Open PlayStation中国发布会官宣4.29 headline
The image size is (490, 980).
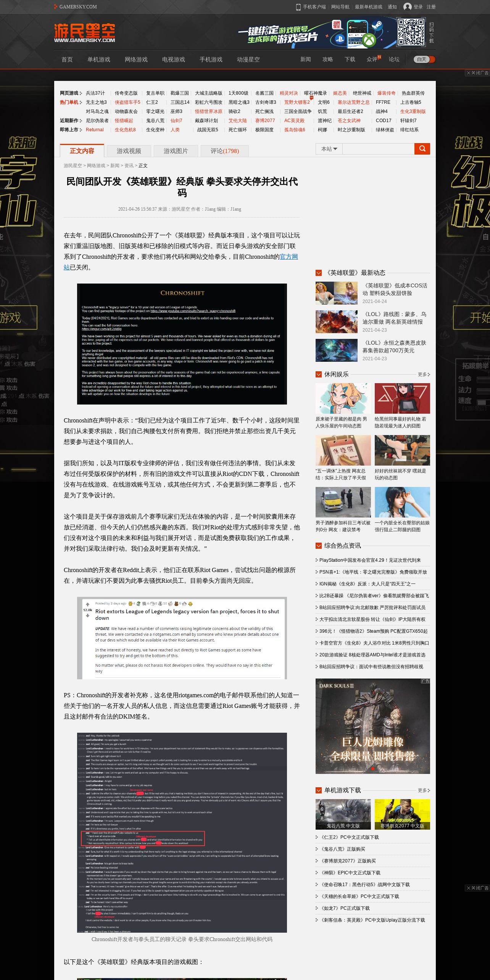(370, 560)
